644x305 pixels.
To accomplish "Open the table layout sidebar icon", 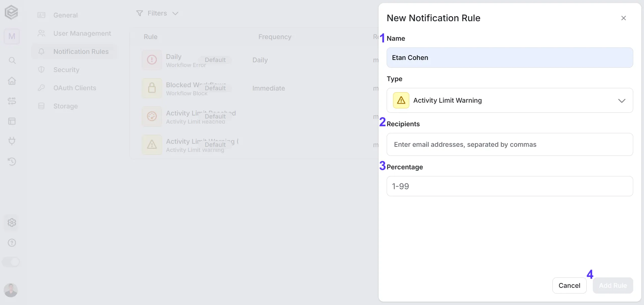I will click(12, 121).
